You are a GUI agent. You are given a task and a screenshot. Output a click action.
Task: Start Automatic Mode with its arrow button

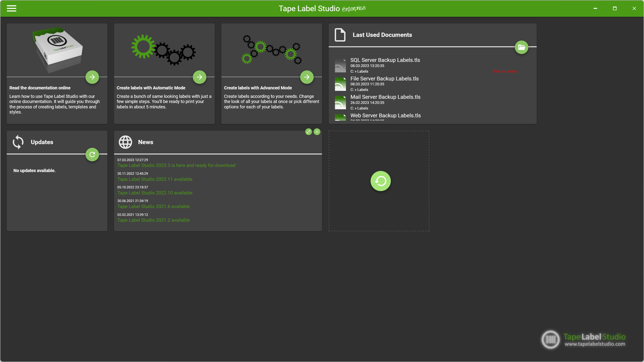pos(199,77)
